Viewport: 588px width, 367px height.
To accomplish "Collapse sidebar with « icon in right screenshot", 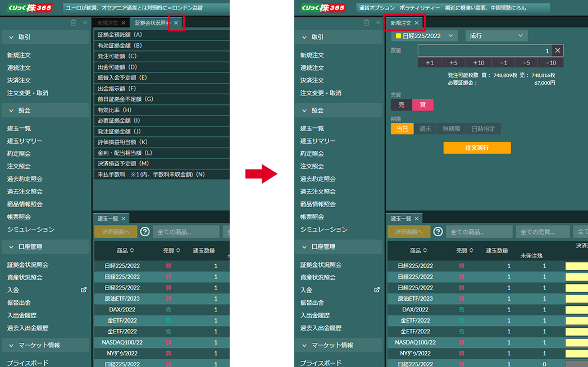I will click(379, 23).
